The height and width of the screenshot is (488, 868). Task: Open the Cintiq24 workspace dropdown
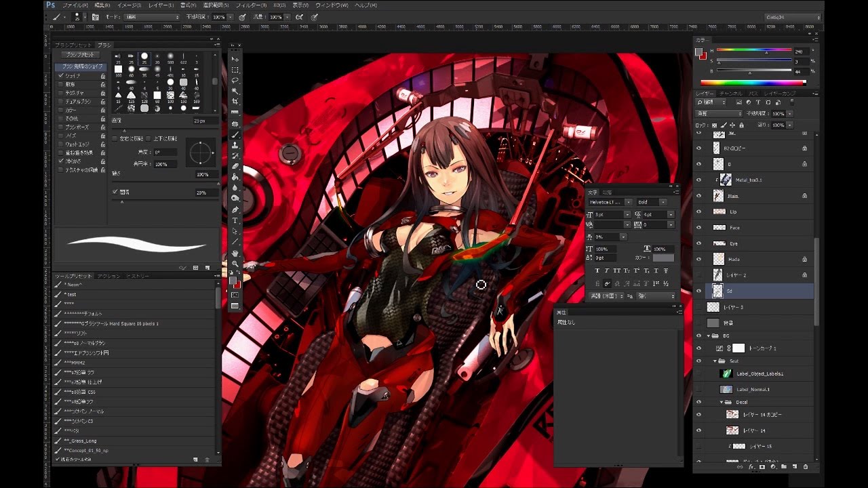coord(793,17)
